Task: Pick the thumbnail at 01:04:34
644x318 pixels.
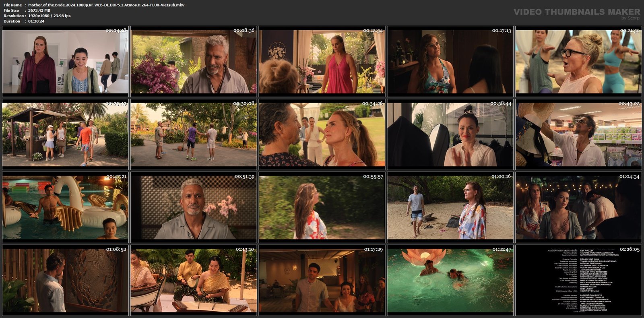Action: [x=579, y=207]
